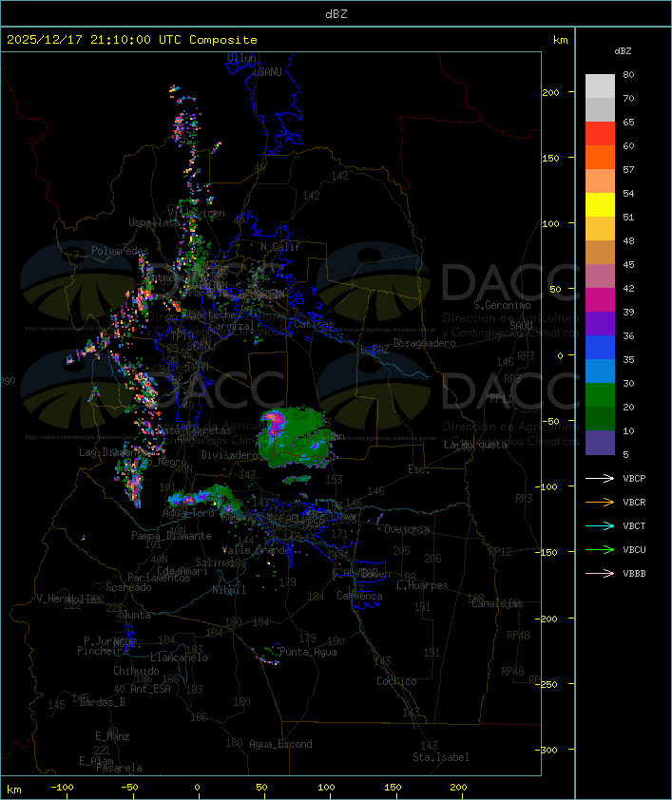672x800 pixels.
Task: Click the Pasarela map label
Action: pyautogui.click(x=120, y=768)
